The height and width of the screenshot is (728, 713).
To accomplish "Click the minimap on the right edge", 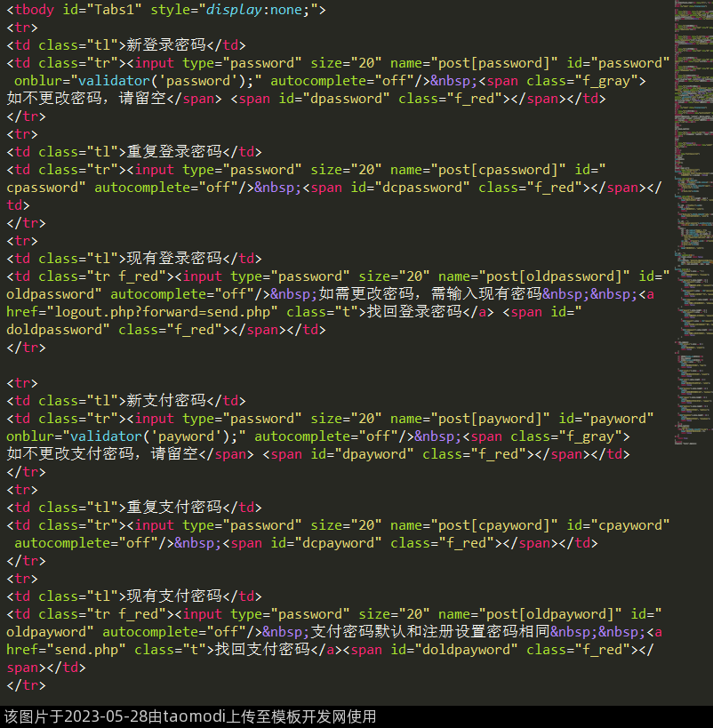I will point(693,222).
